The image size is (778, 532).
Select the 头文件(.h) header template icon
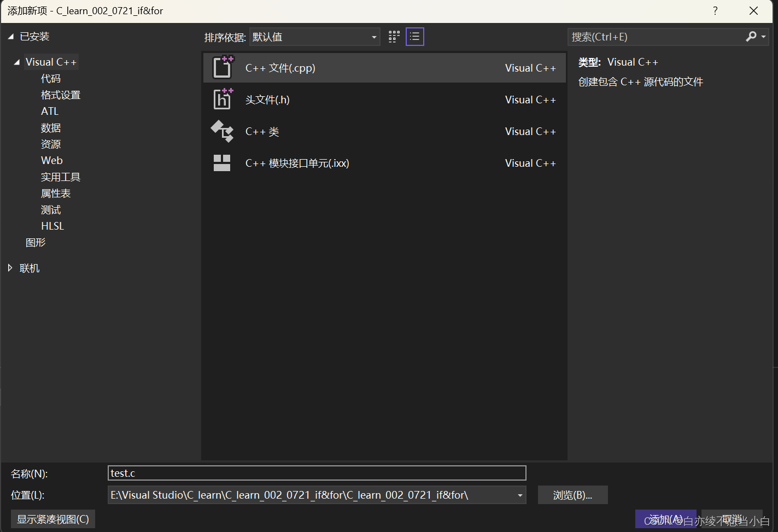coord(222,99)
